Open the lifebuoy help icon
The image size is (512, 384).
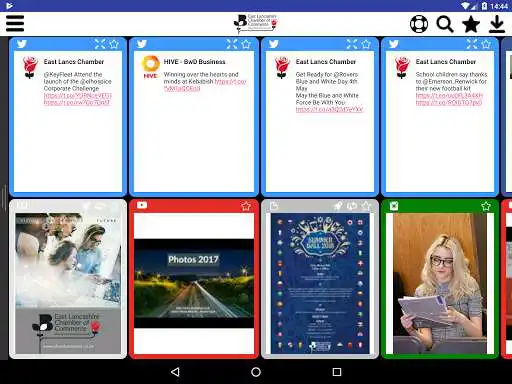(419, 24)
